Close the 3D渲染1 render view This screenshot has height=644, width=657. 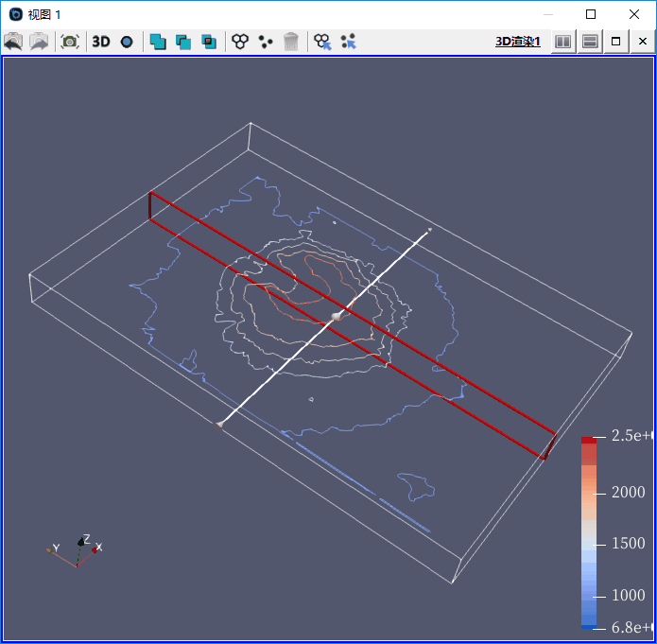(642, 42)
